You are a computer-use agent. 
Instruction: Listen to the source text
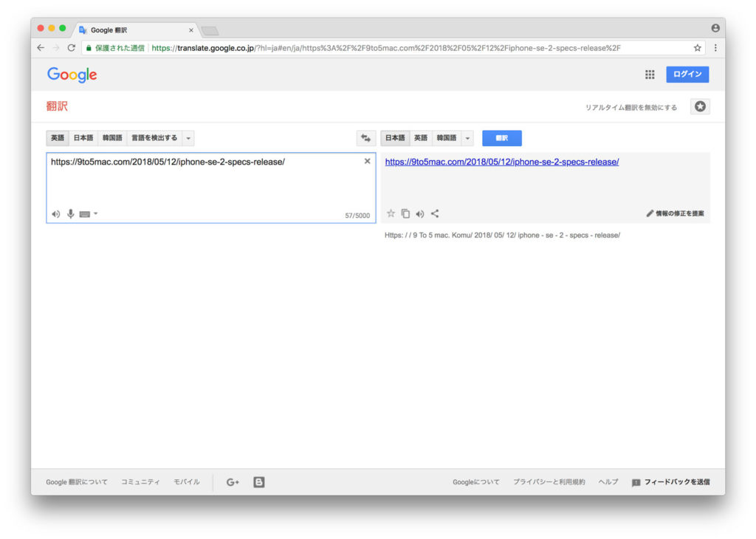pos(56,214)
